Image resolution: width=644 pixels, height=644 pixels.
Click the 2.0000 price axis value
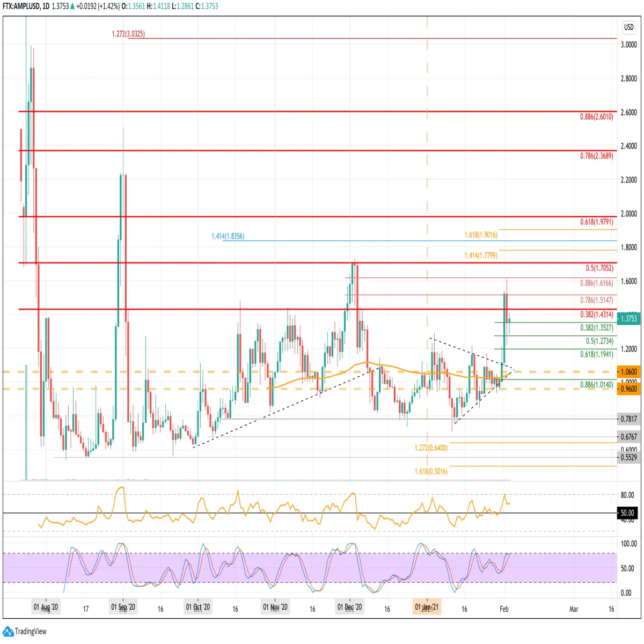(629, 213)
